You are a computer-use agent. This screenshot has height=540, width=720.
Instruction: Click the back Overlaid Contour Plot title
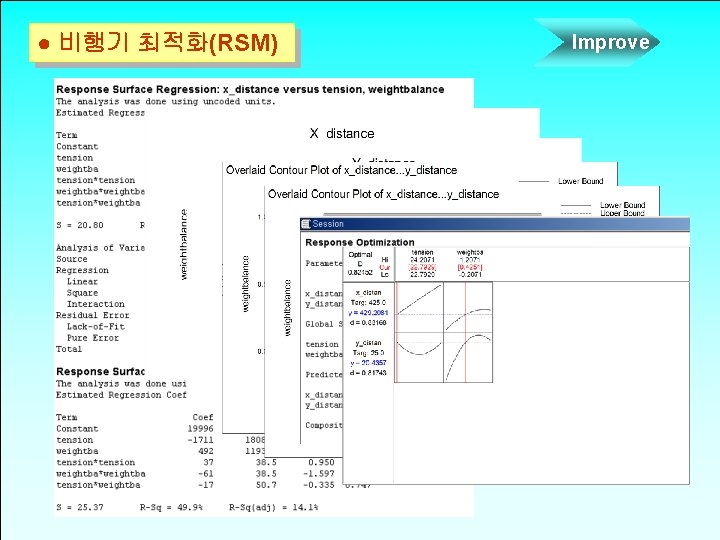(x=341, y=170)
